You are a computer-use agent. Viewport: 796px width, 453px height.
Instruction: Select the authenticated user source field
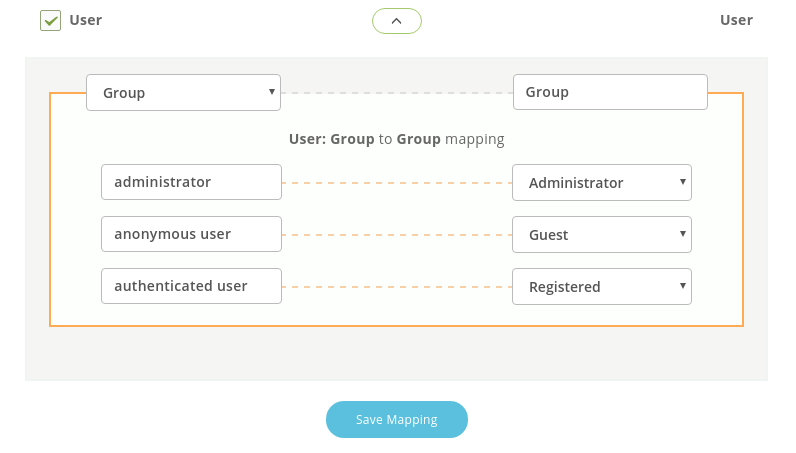click(191, 286)
